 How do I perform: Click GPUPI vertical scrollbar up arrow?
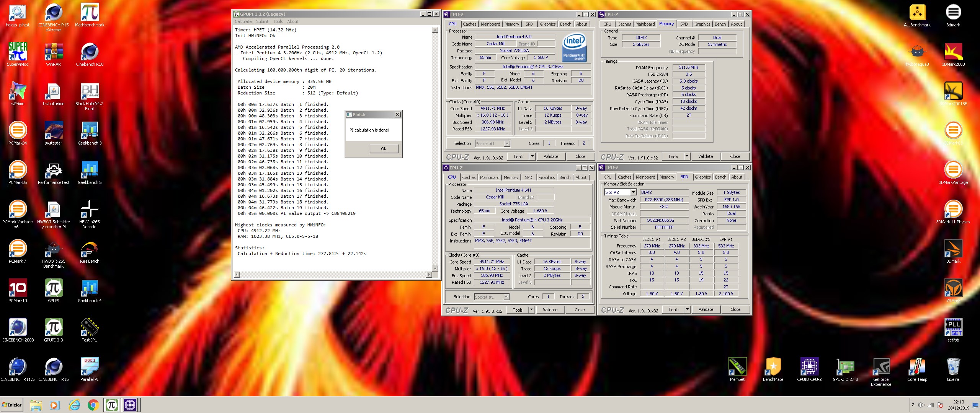pos(435,30)
